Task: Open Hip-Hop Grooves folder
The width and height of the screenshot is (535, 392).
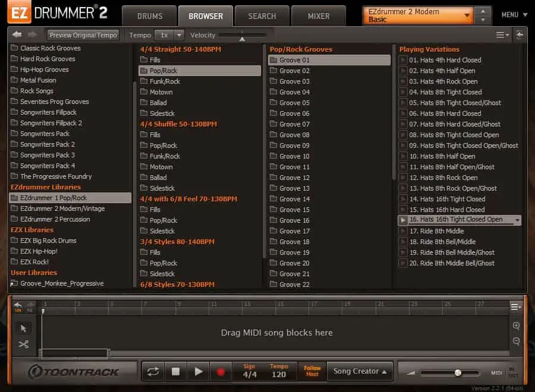Action: (x=40, y=69)
